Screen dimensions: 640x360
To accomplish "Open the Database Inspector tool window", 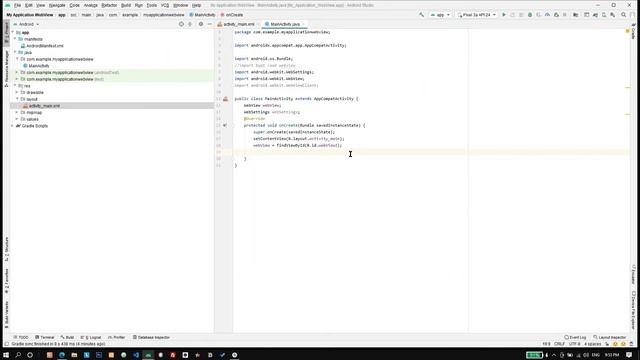I will click(x=151, y=337).
